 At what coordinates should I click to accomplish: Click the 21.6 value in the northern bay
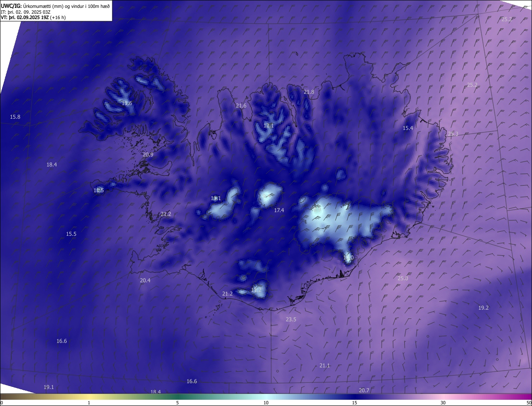pyautogui.click(x=241, y=105)
